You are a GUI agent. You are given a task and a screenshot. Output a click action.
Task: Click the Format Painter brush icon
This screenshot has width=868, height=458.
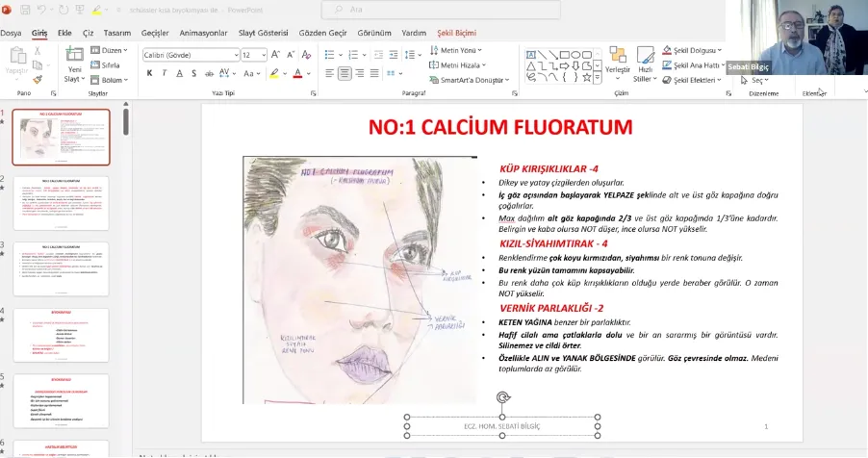[x=38, y=80]
